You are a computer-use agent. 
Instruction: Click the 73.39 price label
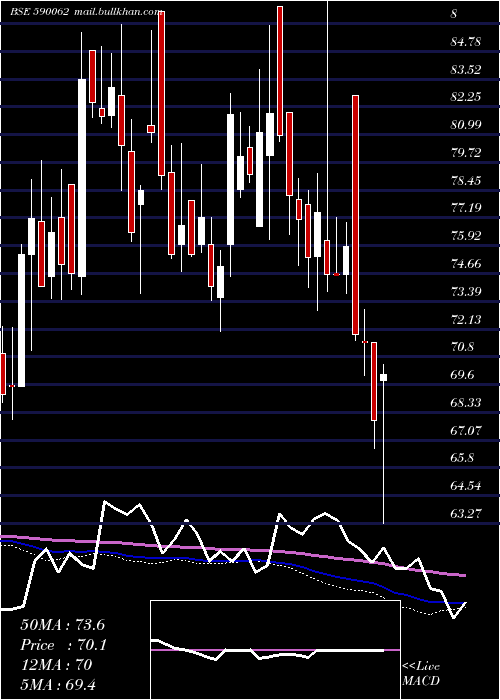point(466,292)
